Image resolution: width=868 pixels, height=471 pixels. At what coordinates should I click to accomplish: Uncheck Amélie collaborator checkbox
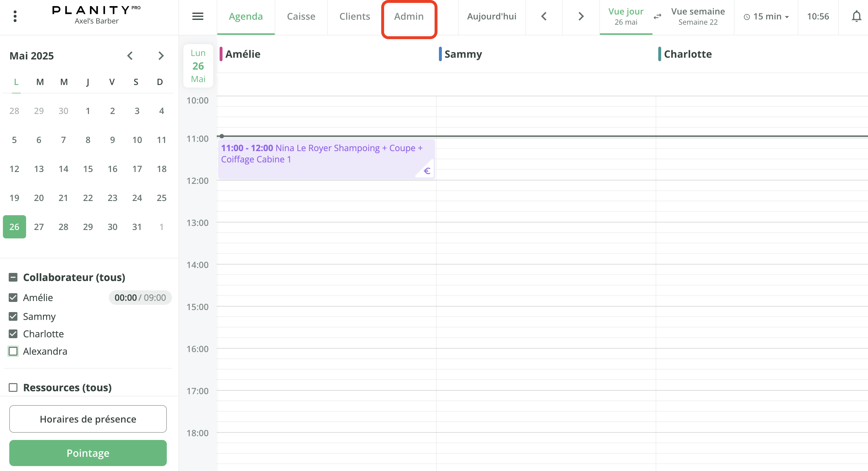click(13, 298)
